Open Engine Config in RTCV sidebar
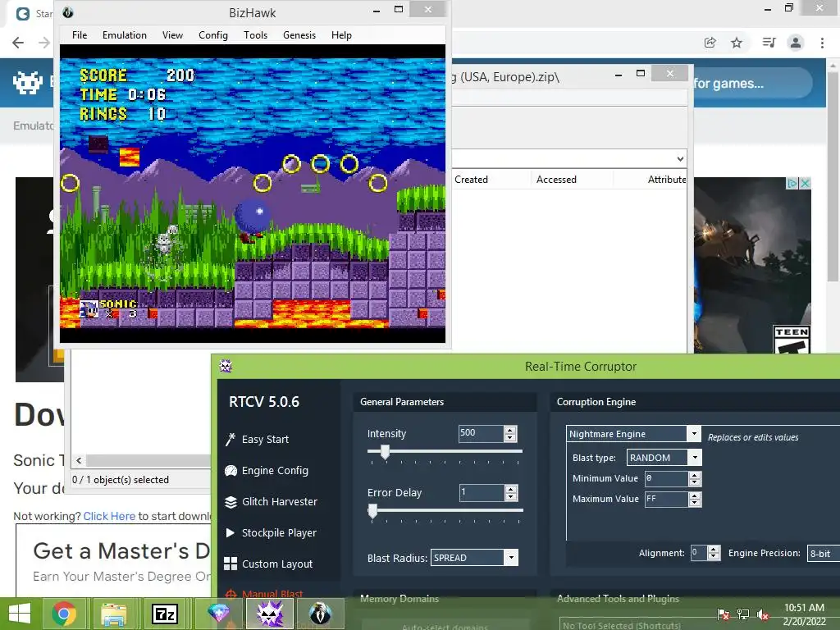 click(267, 470)
